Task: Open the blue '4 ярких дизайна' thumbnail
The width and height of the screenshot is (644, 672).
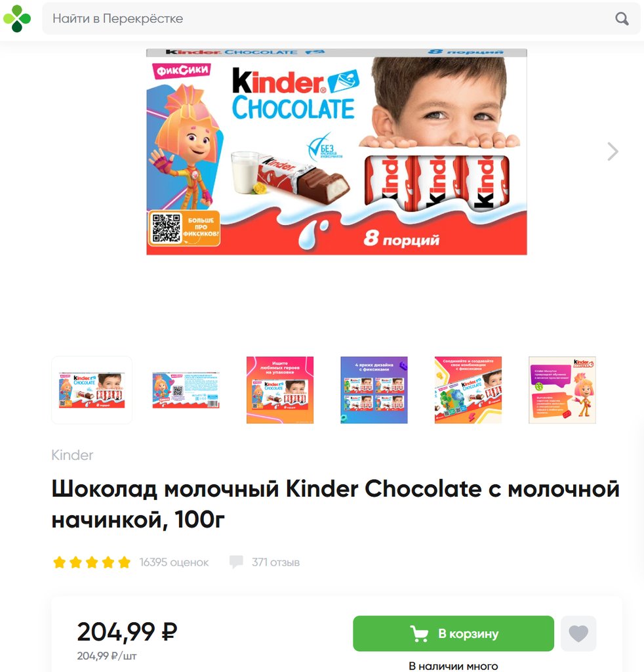Action: coord(374,390)
